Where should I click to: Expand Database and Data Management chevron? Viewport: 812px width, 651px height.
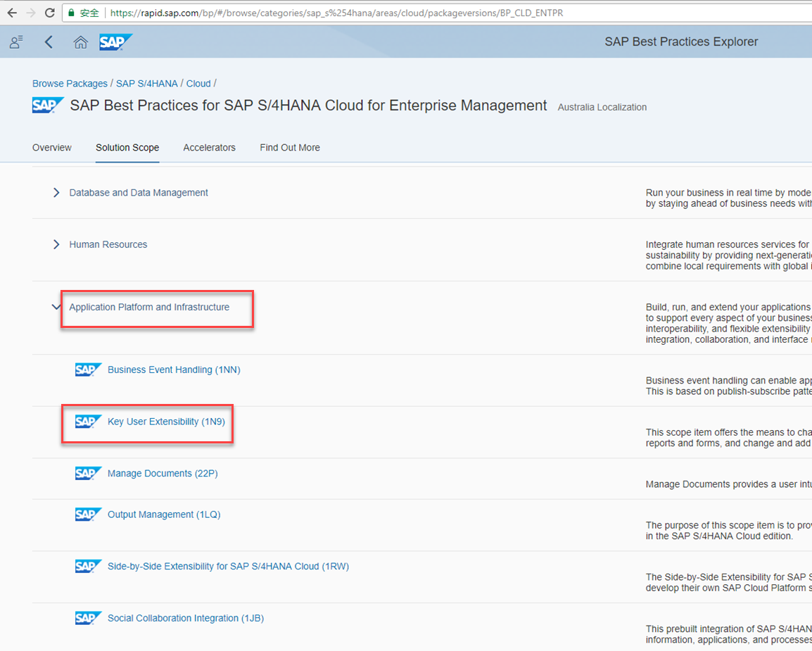click(x=56, y=193)
